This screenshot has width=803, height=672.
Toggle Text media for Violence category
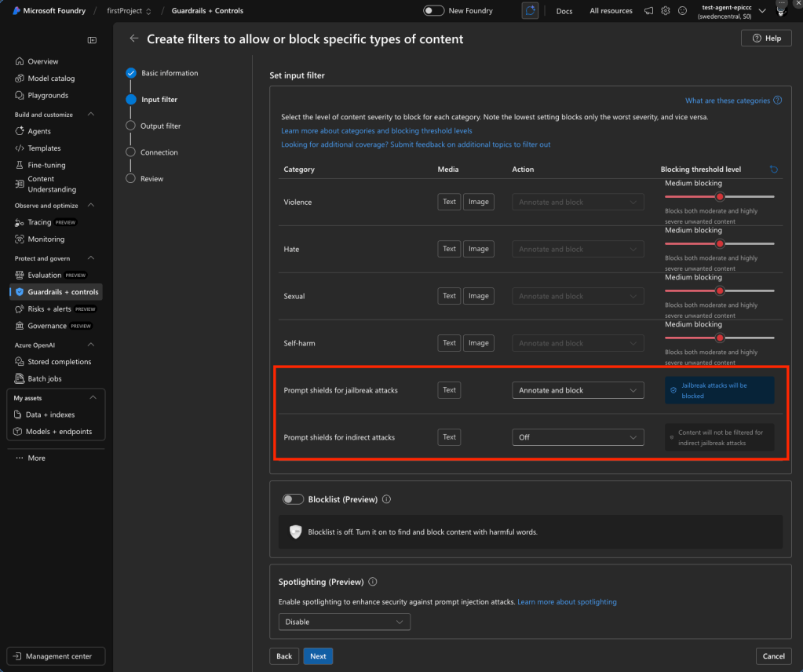pos(449,202)
